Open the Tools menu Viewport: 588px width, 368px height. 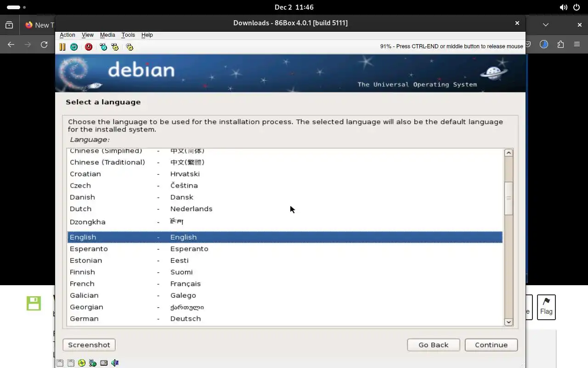[128, 35]
